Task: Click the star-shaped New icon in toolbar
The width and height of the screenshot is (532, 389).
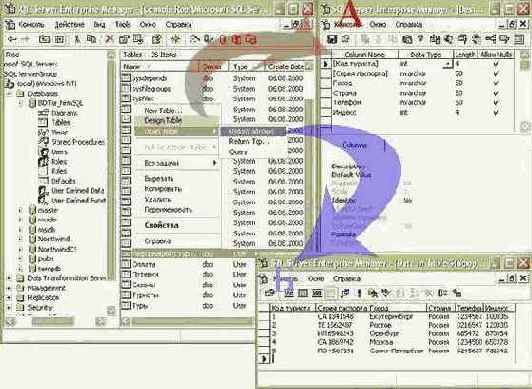Action: click(x=175, y=39)
